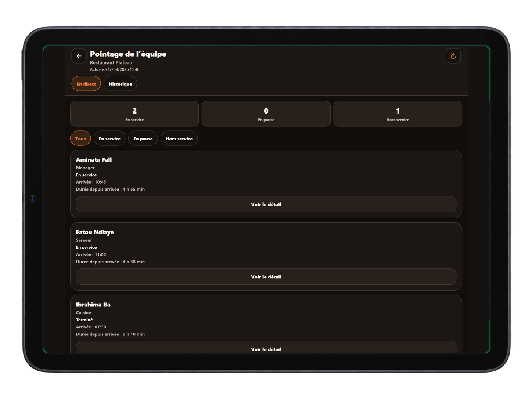
Task: Click the Restaurant Plateau subtitle
Action: (111, 63)
